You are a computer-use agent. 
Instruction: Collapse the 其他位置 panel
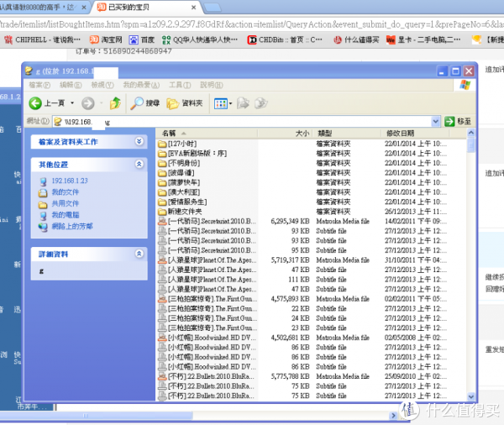click(139, 165)
